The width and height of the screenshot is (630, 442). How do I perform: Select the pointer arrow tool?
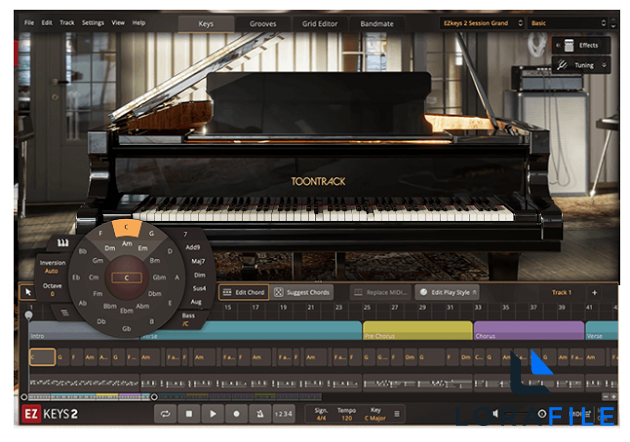[x=28, y=292]
